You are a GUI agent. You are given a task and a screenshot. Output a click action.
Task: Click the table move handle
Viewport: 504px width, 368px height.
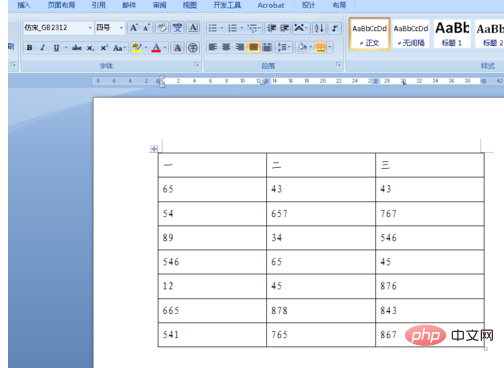(x=154, y=149)
